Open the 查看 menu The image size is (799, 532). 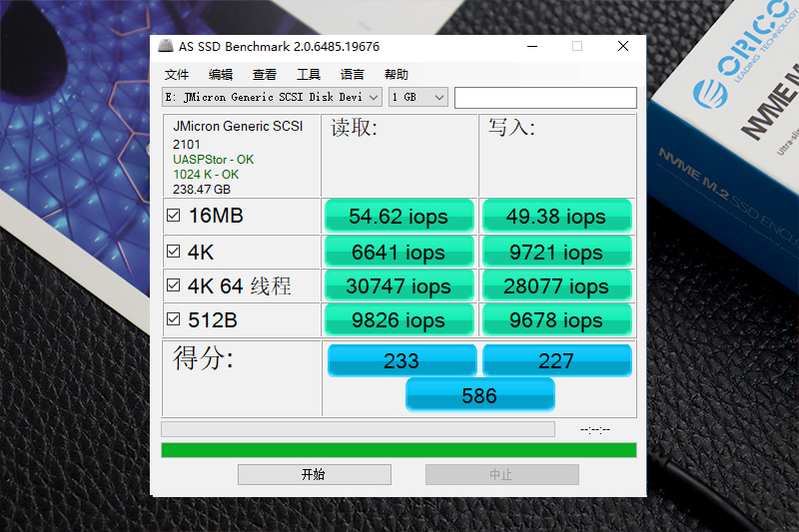point(265,74)
